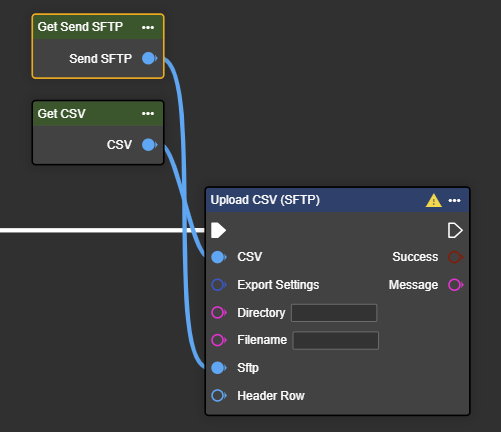Select the Sftp input pin
This screenshot has height=432, width=501.
[219, 368]
